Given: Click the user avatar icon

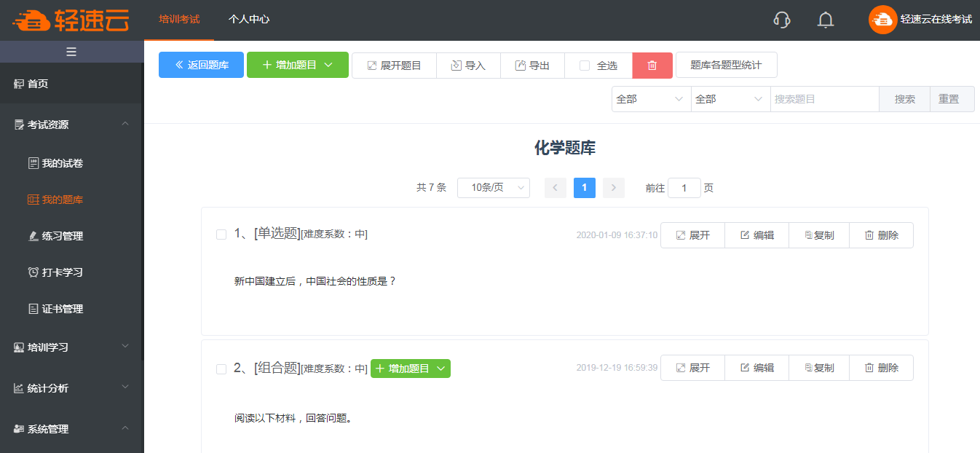Looking at the screenshot, I should click(882, 20).
